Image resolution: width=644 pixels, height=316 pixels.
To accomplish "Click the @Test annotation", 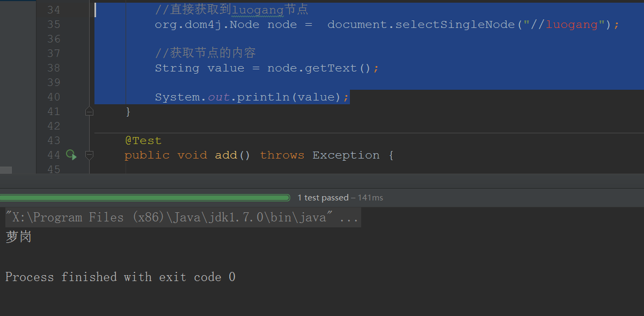I will pyautogui.click(x=143, y=140).
